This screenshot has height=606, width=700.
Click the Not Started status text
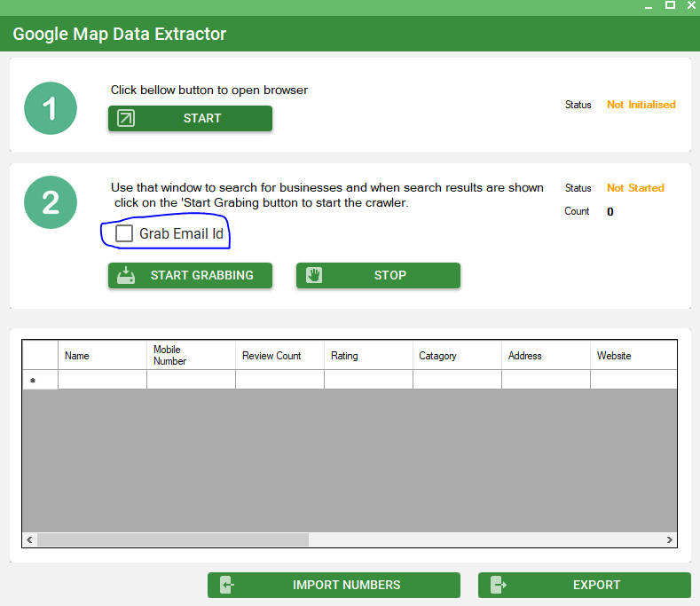coord(635,188)
